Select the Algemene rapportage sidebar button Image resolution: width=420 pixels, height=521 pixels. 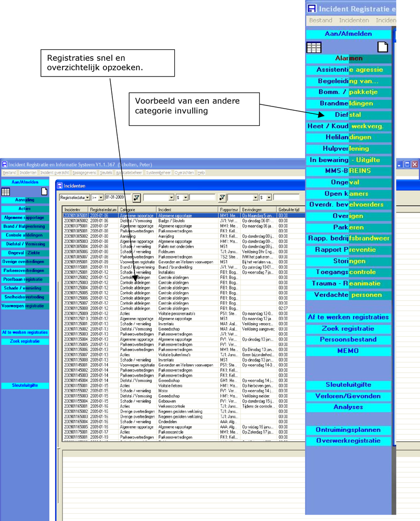(25, 218)
